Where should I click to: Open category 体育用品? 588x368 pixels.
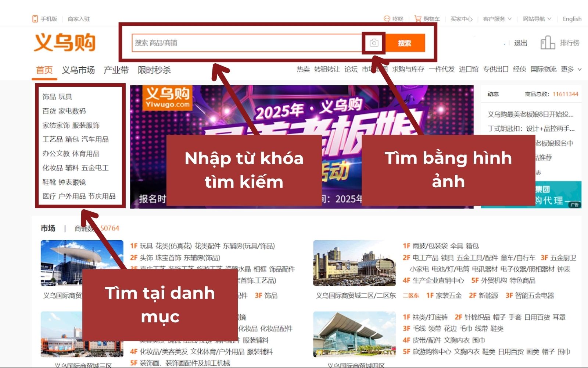pos(86,154)
